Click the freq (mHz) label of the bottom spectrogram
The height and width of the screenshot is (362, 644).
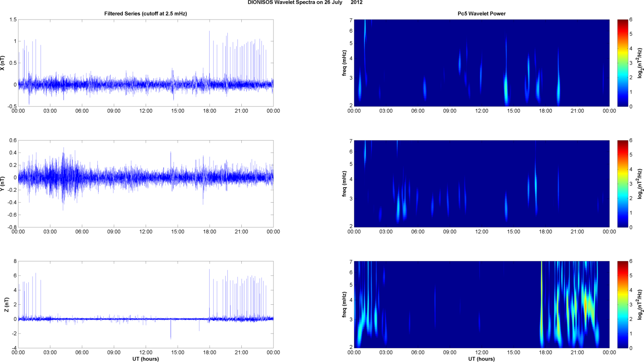tap(345, 304)
